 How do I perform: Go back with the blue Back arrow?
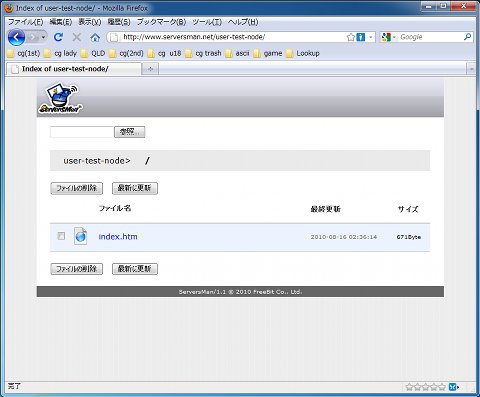[16, 37]
